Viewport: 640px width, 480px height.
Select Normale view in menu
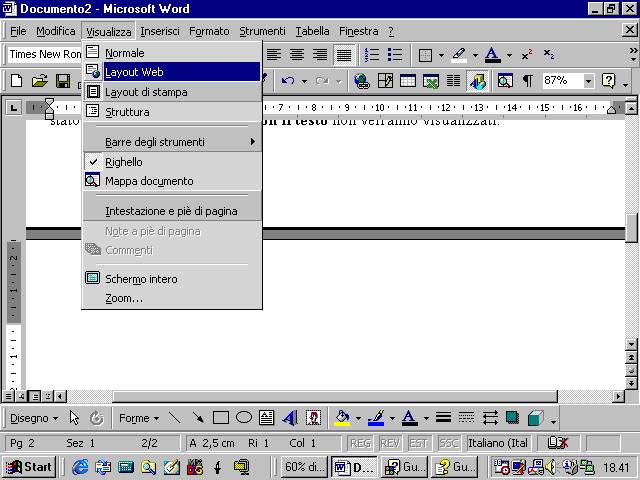172,53
